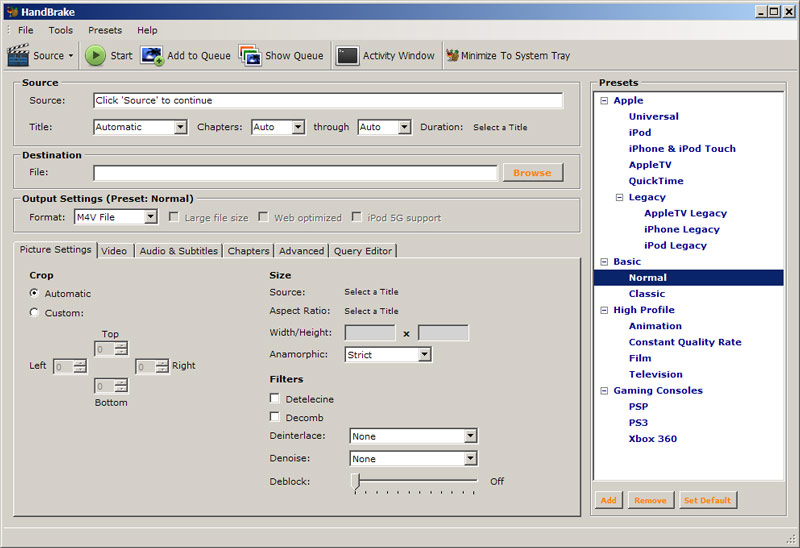
Task: Click the Add to Queue icon
Action: (152, 56)
